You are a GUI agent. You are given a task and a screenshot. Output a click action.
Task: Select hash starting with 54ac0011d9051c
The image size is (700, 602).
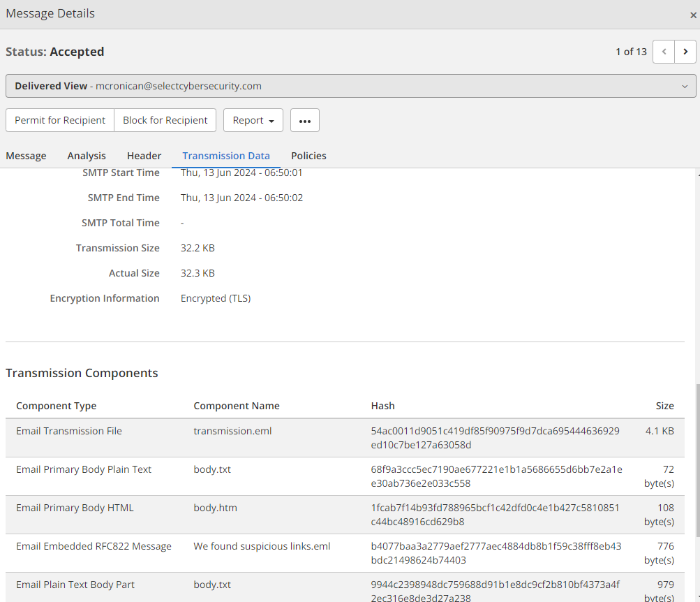click(x=495, y=438)
